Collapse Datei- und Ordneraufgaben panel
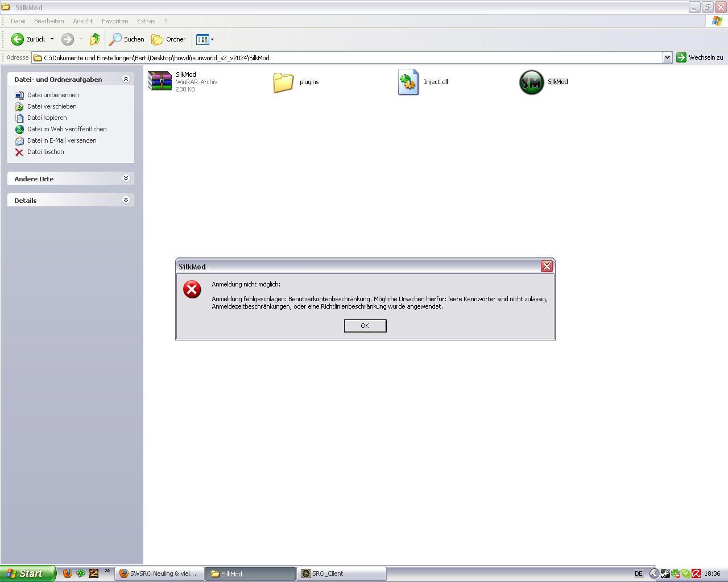Screen dimensions: 728x582 point(126,79)
